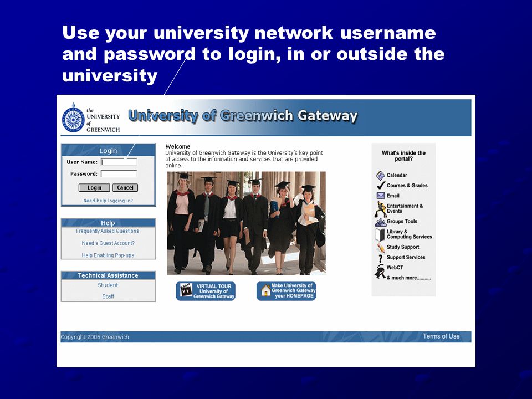The height and width of the screenshot is (399, 532).
Task: Open Staff technical assistance link
Action: (108, 296)
